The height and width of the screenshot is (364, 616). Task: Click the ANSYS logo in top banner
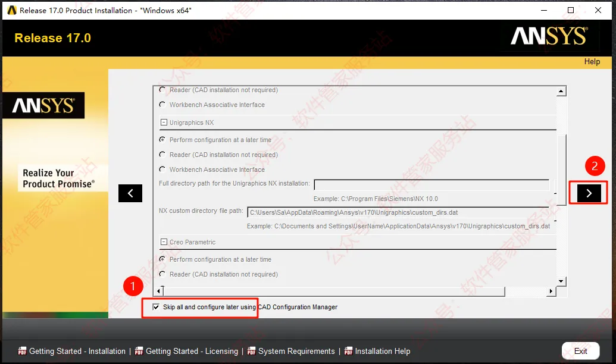549,36
